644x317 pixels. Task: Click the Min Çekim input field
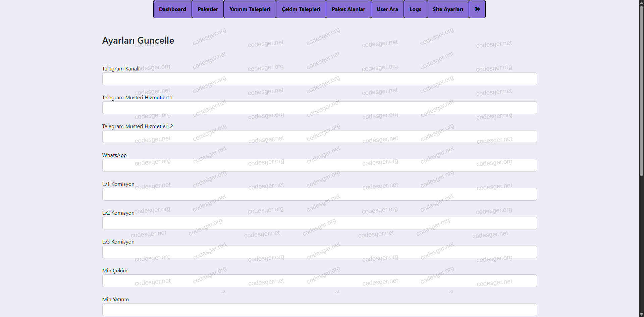[319, 281]
